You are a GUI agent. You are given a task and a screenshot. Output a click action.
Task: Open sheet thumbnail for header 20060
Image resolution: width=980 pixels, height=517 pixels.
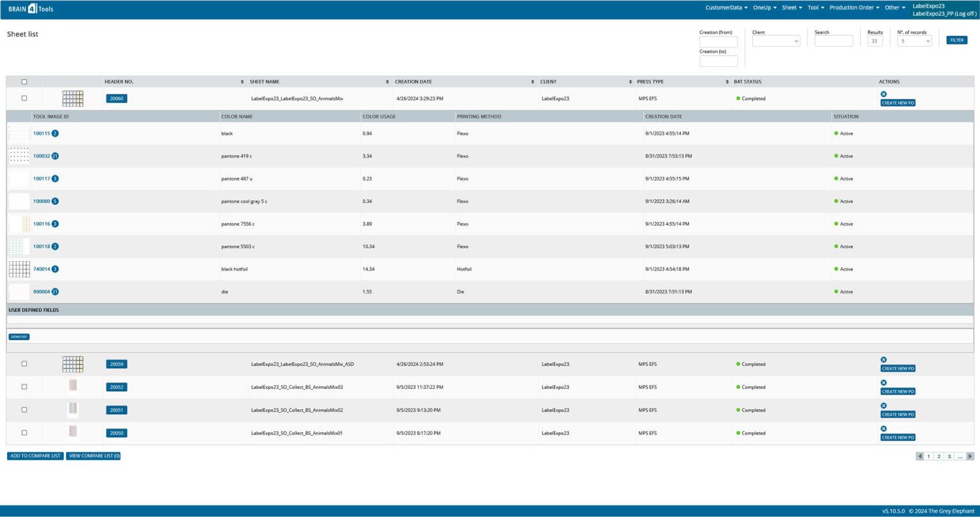tap(73, 98)
